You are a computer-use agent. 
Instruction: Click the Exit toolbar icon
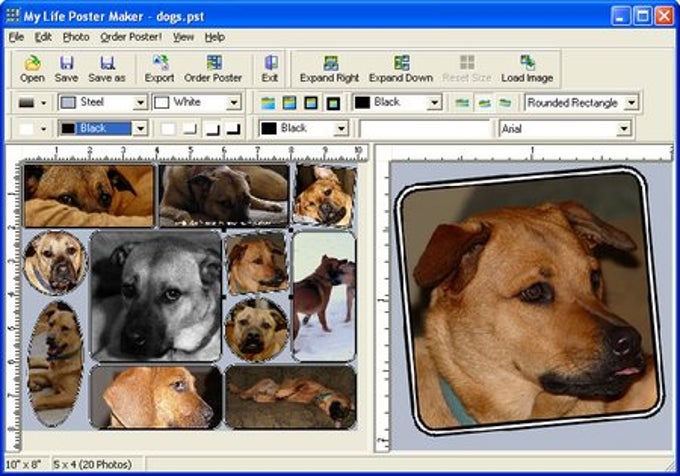click(270, 68)
